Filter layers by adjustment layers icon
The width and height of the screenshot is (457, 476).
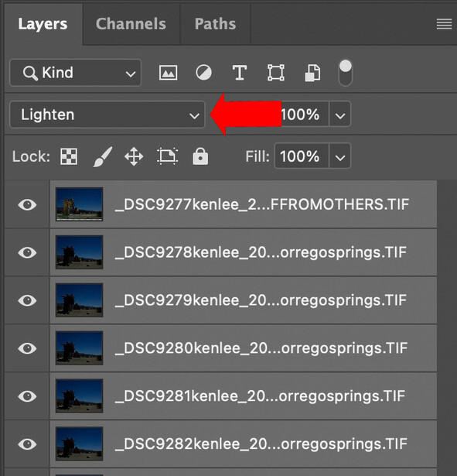204,73
